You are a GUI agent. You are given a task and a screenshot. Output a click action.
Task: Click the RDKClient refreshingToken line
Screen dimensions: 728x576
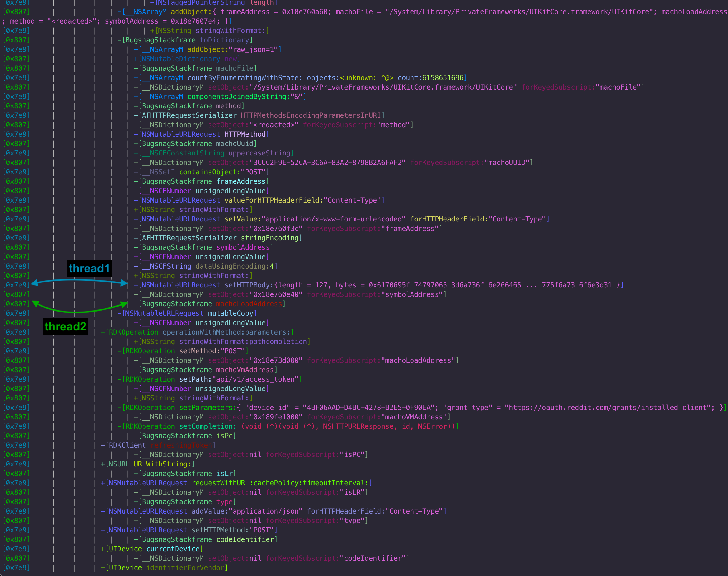(x=158, y=445)
